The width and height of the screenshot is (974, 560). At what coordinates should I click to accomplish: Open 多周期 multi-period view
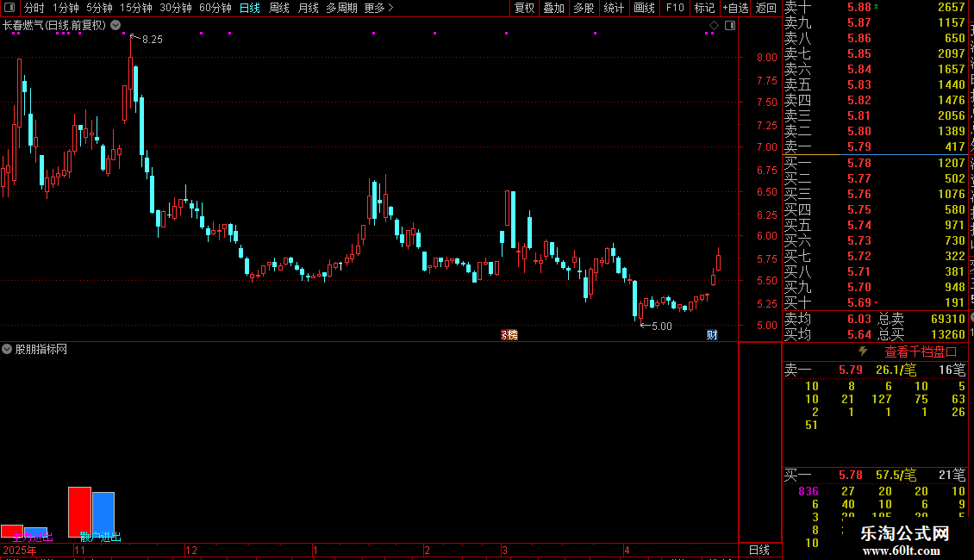point(341,8)
